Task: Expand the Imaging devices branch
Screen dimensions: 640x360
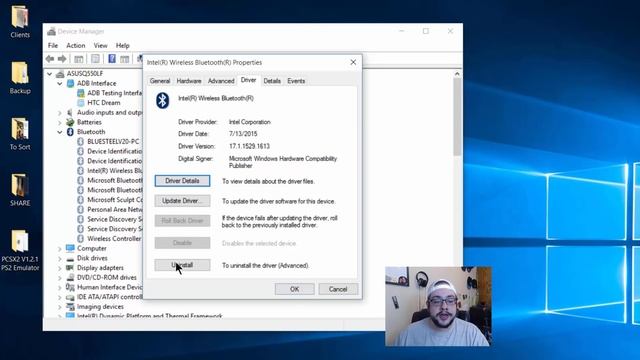Action: (60, 307)
